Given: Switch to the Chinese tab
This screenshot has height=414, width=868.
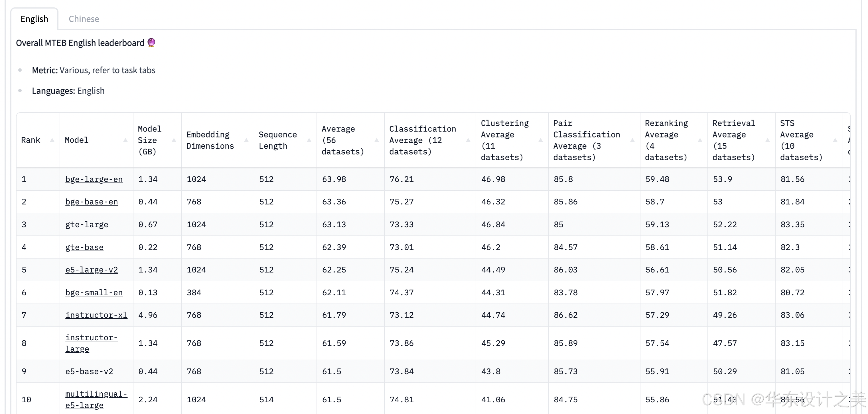Looking at the screenshot, I should point(84,19).
